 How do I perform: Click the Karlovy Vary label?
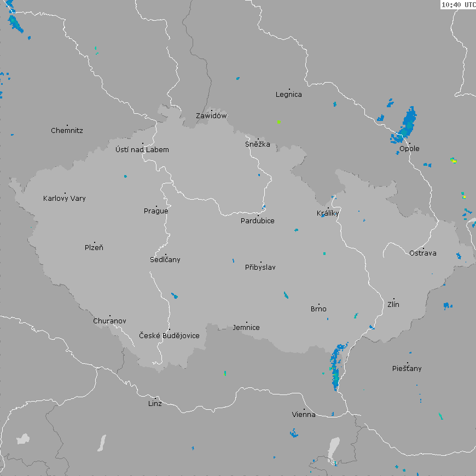click(x=65, y=199)
